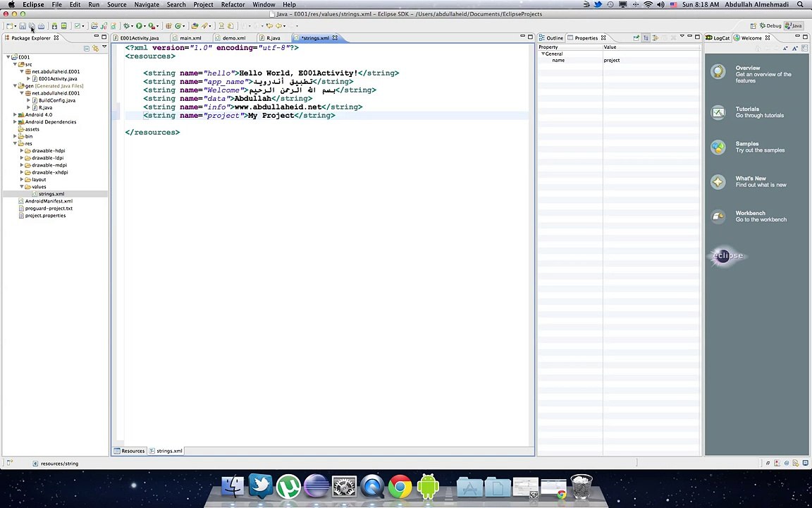The image size is (812, 508).
Task: Switch to the Outline view tab
Action: coord(551,38)
